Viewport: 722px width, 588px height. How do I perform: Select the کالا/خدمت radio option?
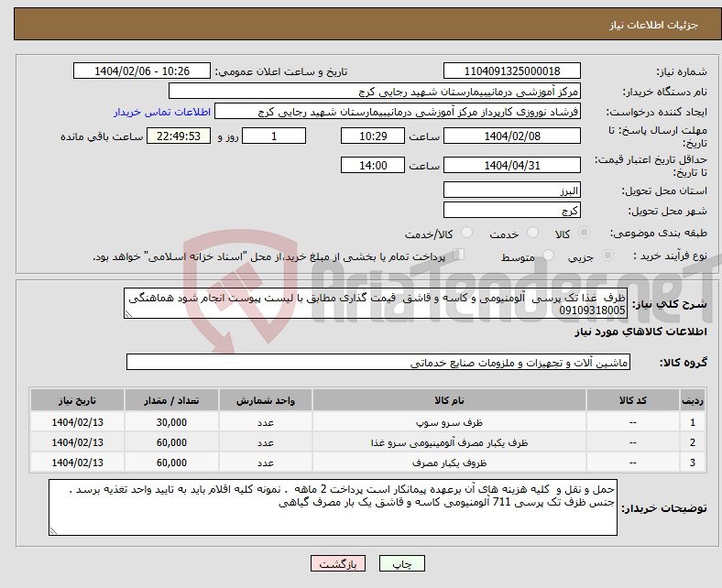(466, 234)
